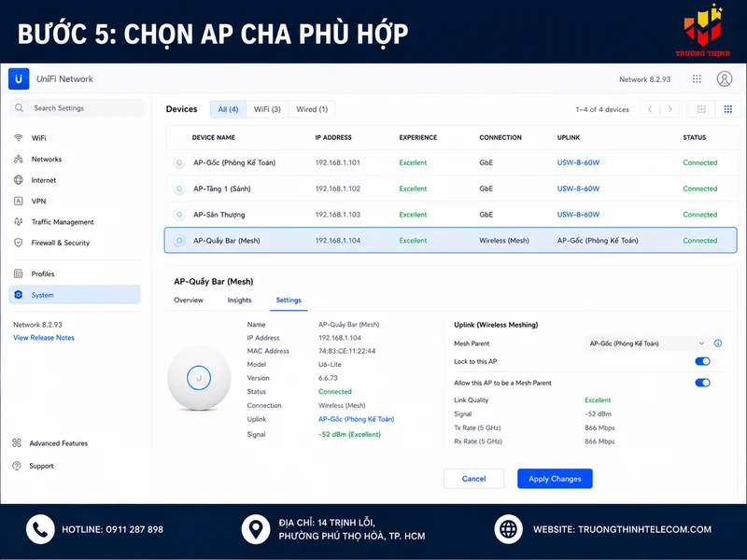Screen dimensions: 747x560
Task: Click the Apply Changes button
Action: [555, 479]
